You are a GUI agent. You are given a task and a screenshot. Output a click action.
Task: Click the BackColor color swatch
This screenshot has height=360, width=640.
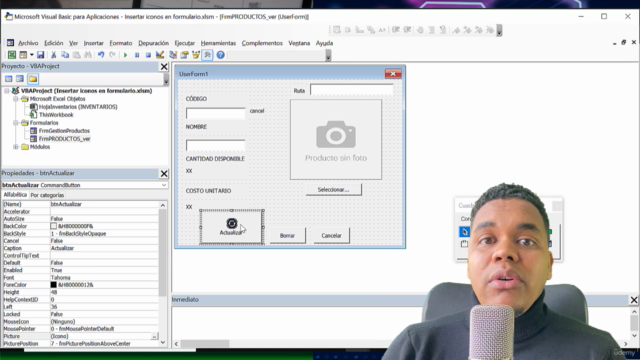click(x=53, y=226)
